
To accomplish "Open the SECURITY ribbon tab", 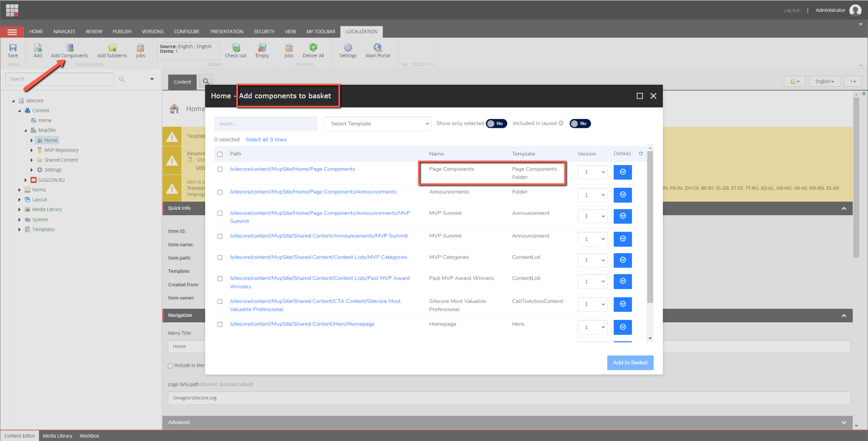I will (264, 32).
